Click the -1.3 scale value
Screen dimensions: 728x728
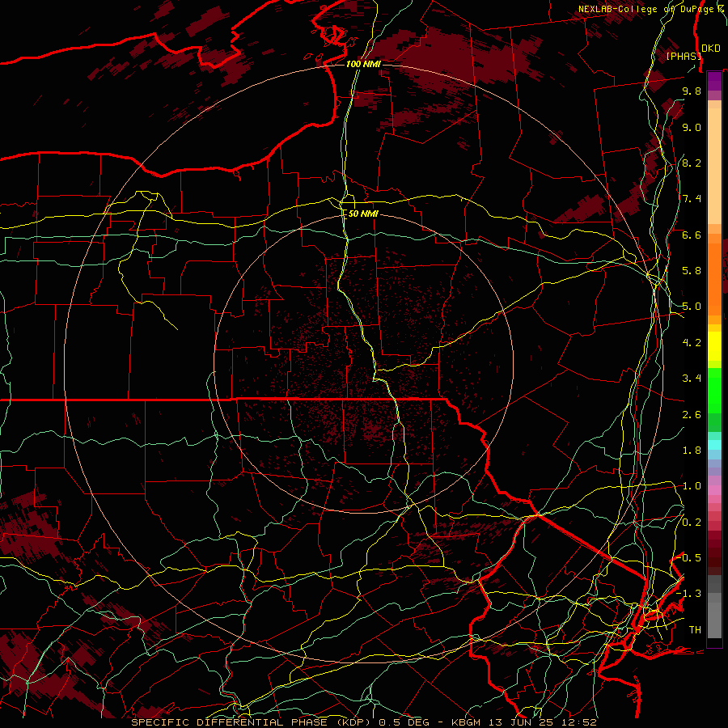point(689,594)
